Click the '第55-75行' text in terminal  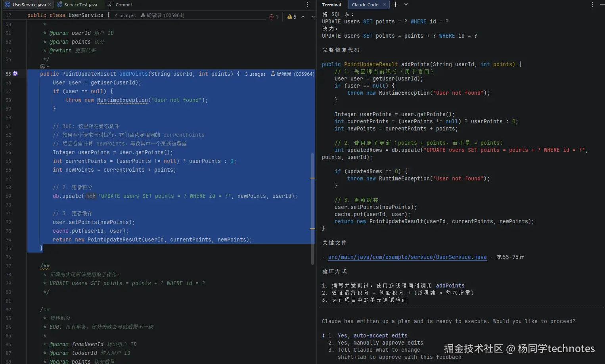[510, 257]
